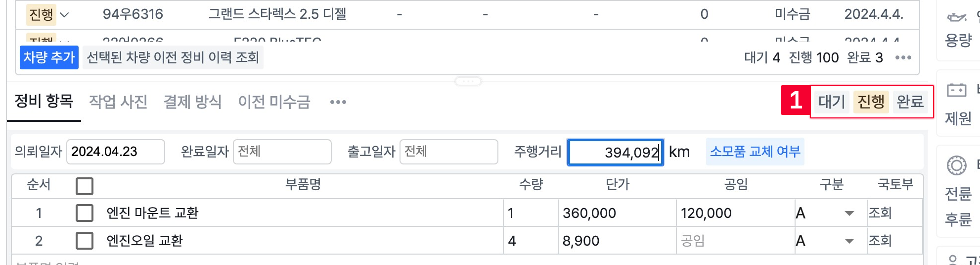
Task: Set status to 완료 in filter buttons
Action: pyautogui.click(x=910, y=102)
